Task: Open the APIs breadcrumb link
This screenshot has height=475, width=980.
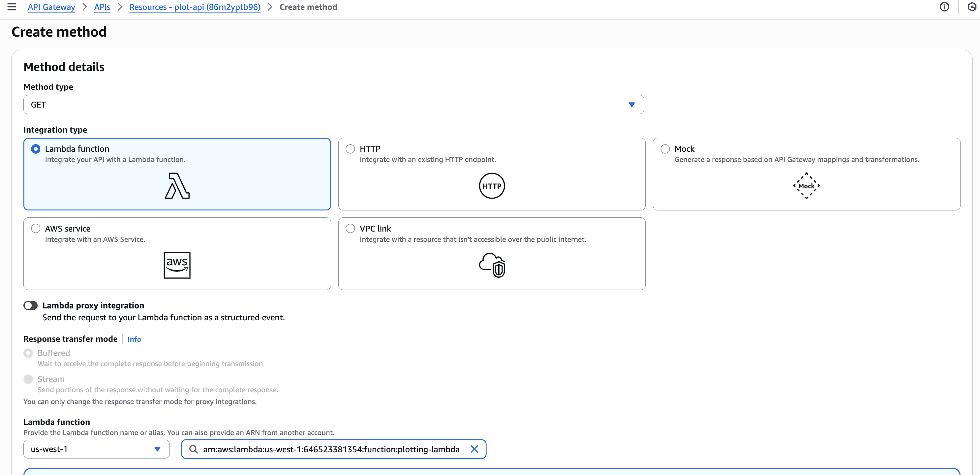Action: [x=102, y=7]
